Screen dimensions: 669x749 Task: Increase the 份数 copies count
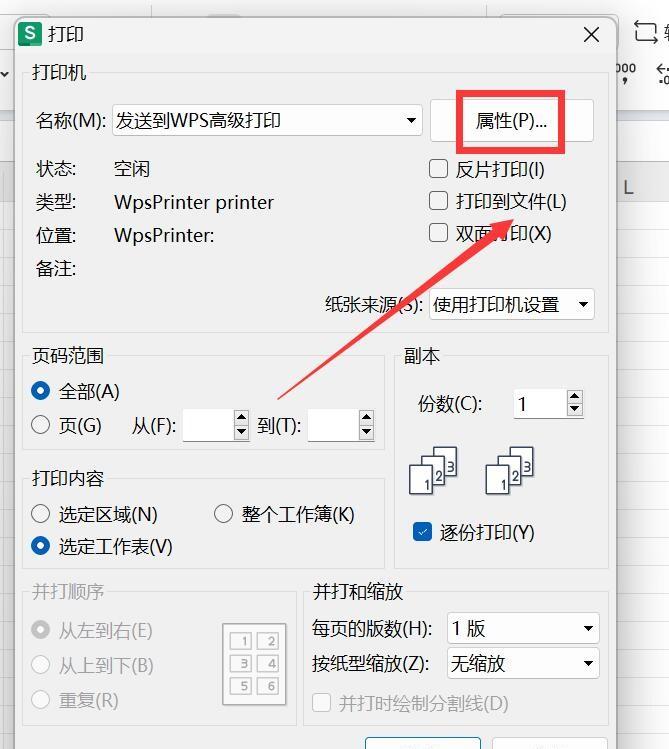(575, 396)
